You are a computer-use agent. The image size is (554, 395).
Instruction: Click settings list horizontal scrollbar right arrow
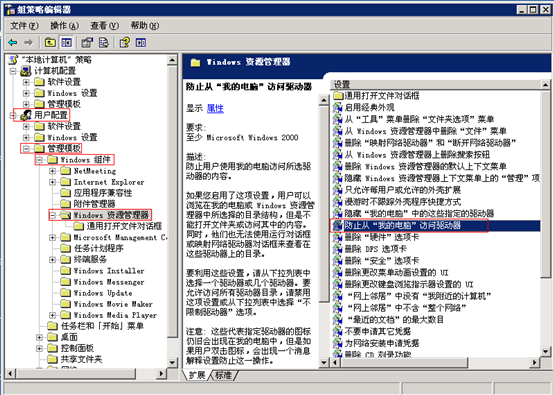point(535,362)
